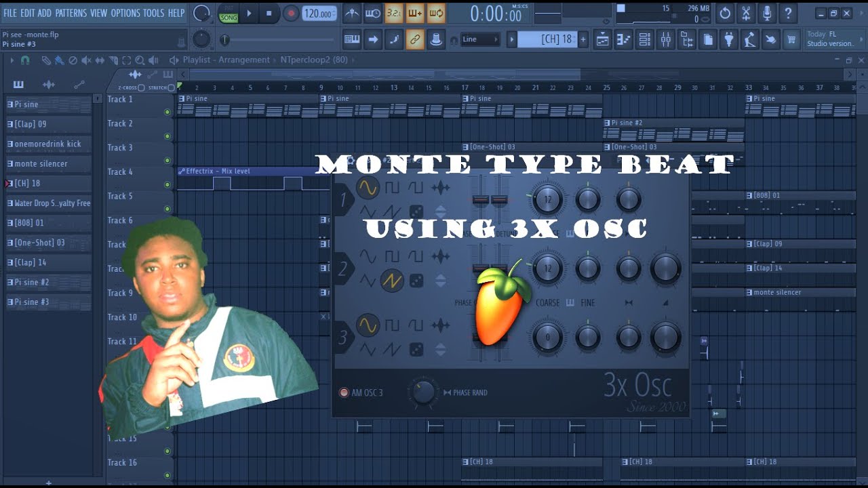Screen dimensions: 868x488
Task: Add new pattern with plus button
Action: pyautogui.click(x=583, y=39)
